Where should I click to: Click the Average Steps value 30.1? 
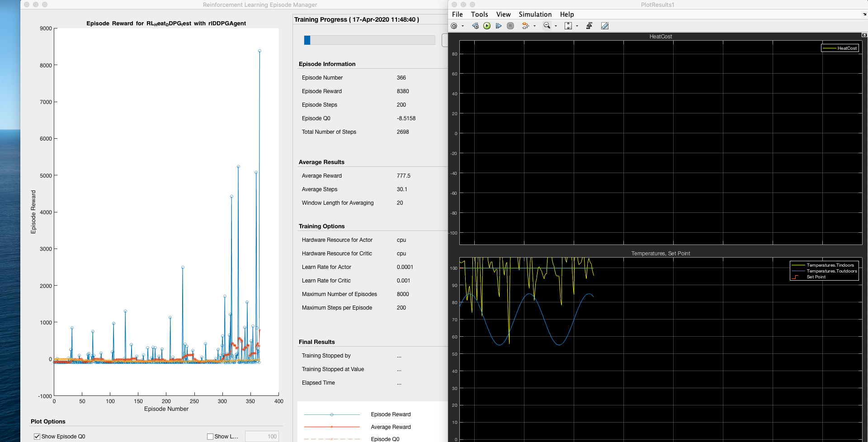(402, 189)
